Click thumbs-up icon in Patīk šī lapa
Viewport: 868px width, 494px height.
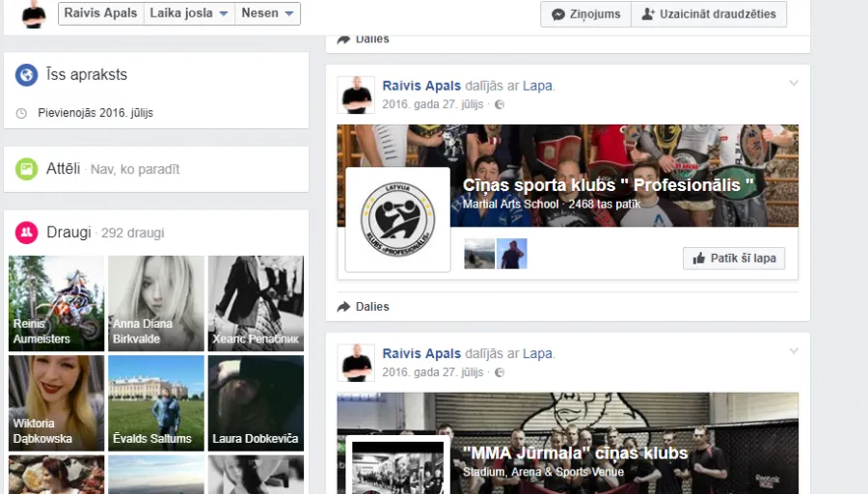[699, 258]
